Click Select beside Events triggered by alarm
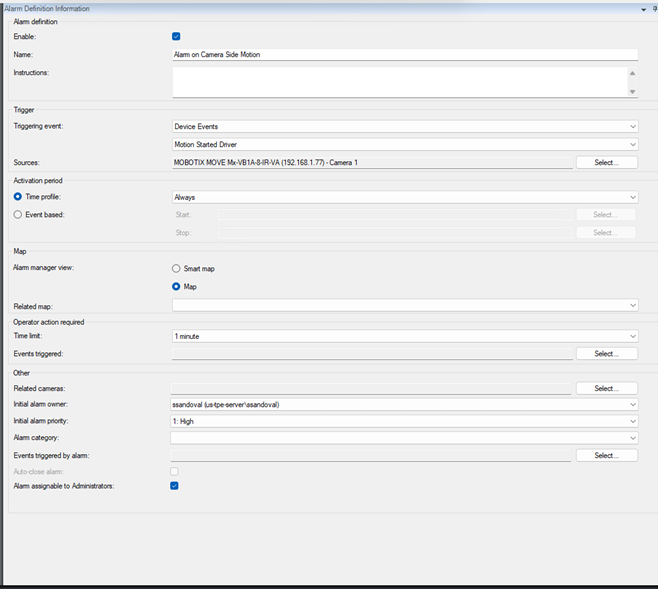658x589 pixels. coord(607,455)
